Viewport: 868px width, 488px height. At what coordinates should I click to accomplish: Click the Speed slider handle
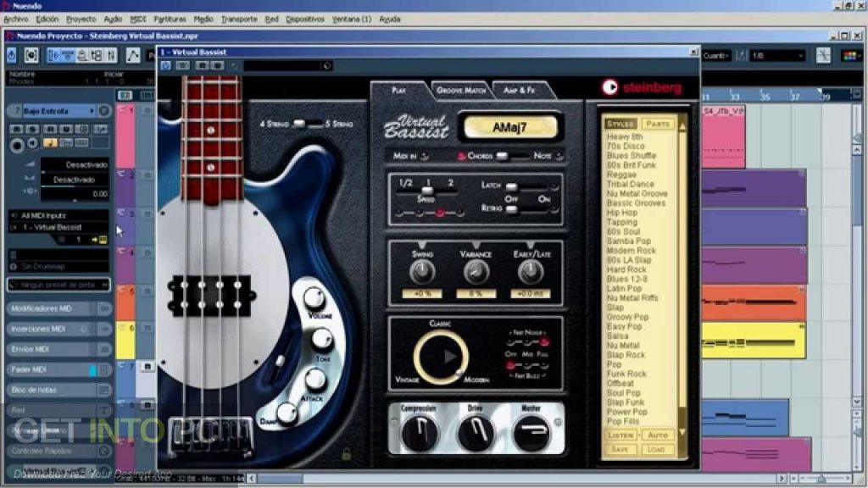coord(427,191)
